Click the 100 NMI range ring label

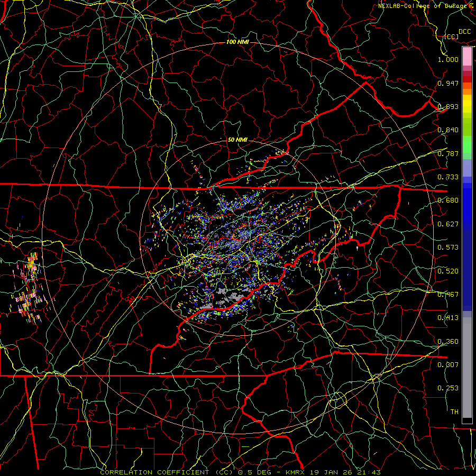pyautogui.click(x=237, y=42)
